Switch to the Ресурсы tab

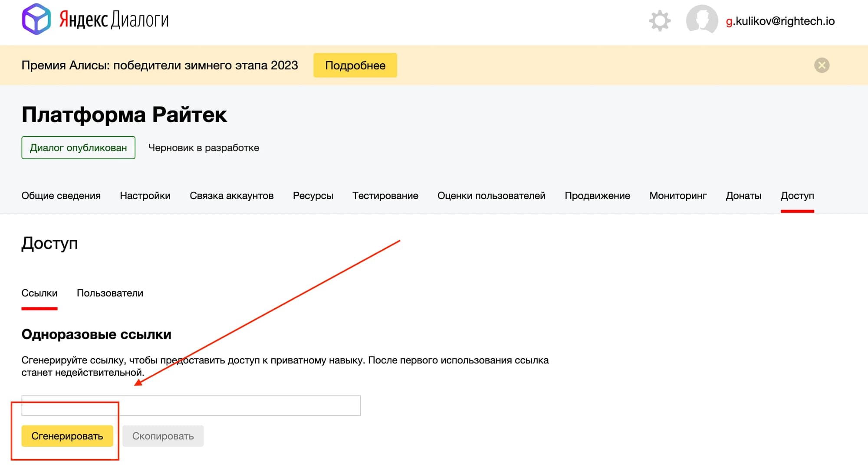313,196
